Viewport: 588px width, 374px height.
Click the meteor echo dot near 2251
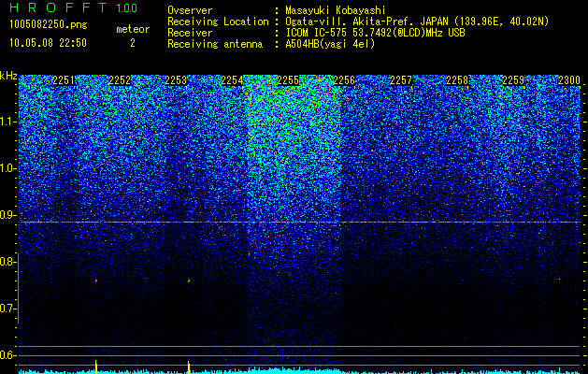pyautogui.click(x=96, y=280)
